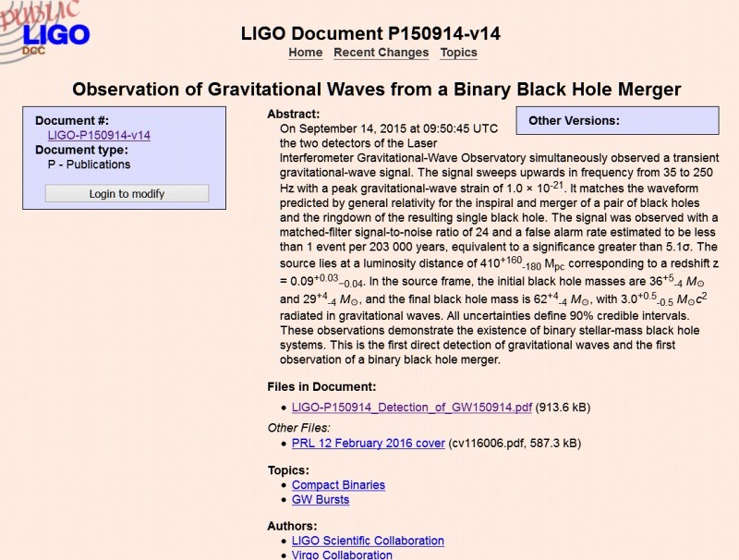Open the Compact Binaries topic

pyautogui.click(x=338, y=485)
